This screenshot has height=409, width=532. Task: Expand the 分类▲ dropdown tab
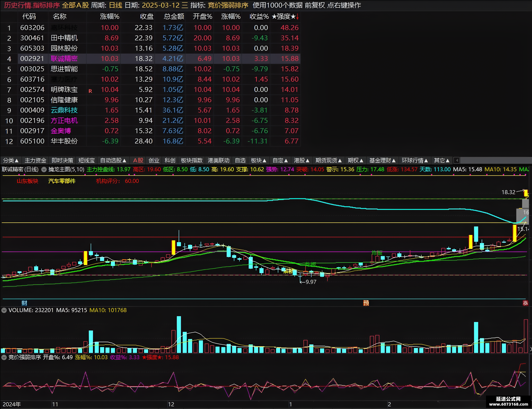point(11,160)
